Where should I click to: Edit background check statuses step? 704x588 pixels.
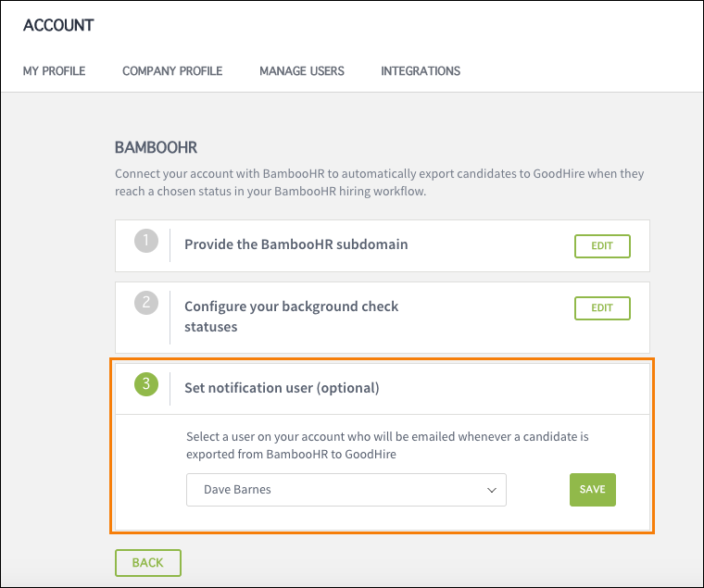click(602, 308)
